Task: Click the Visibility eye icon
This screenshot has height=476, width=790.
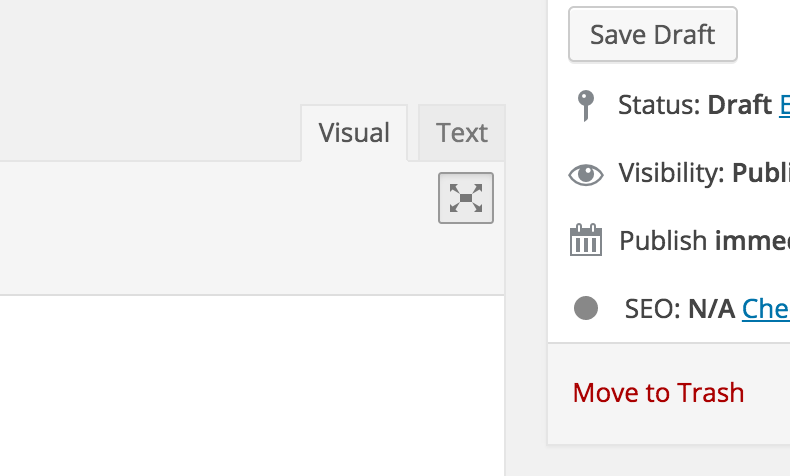Action: (x=585, y=174)
